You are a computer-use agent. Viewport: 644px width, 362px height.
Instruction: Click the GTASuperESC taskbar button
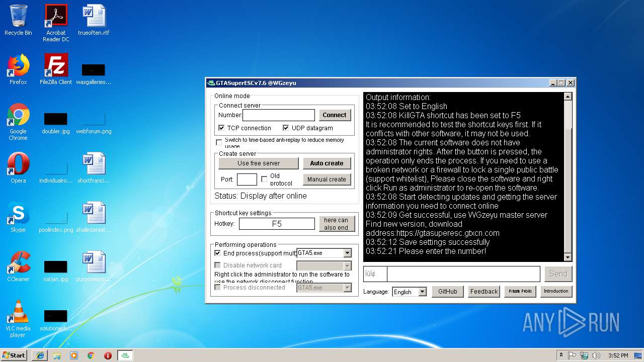[x=125, y=355]
